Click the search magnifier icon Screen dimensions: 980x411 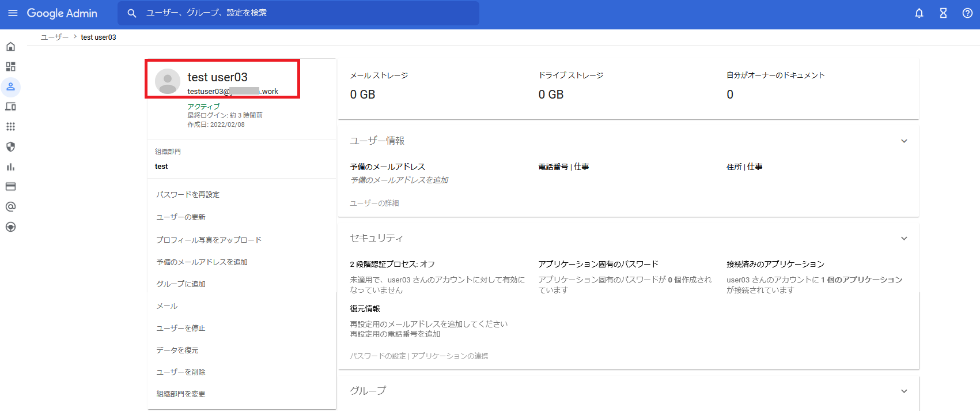coord(132,13)
